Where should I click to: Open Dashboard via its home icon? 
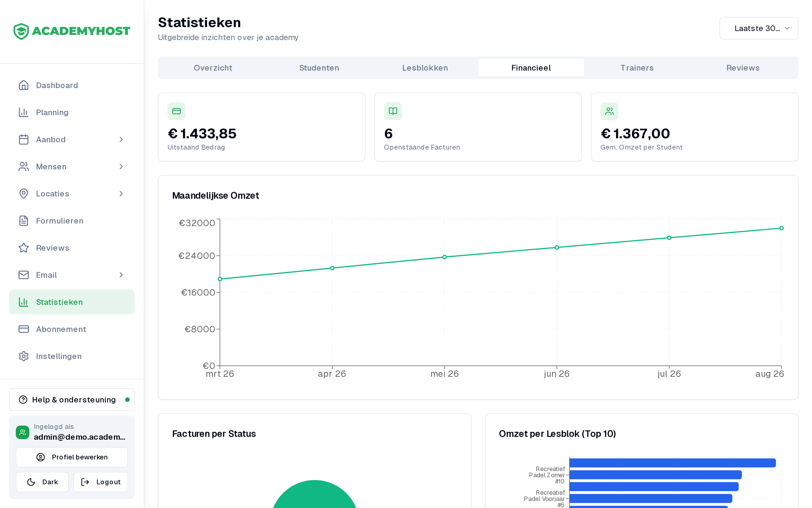coord(23,85)
